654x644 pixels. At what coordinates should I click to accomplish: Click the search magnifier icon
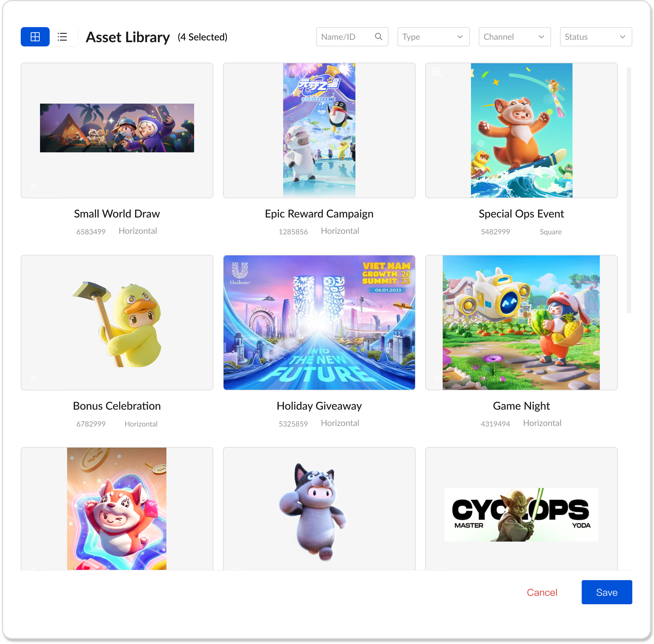coord(379,37)
